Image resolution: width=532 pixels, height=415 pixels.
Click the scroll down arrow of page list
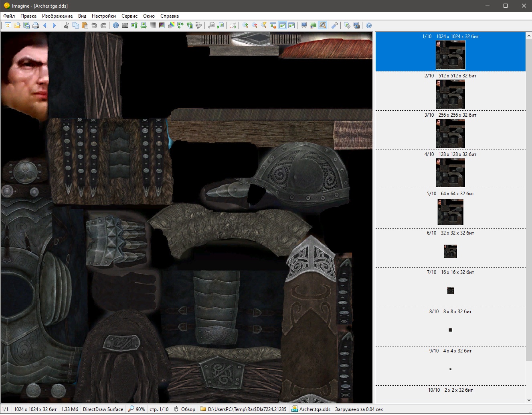tap(529, 400)
